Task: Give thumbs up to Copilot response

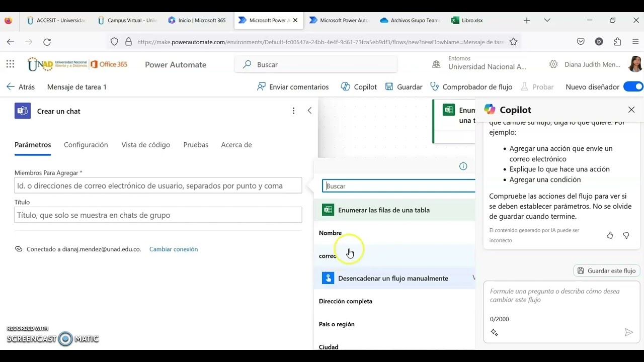Action: click(610, 235)
